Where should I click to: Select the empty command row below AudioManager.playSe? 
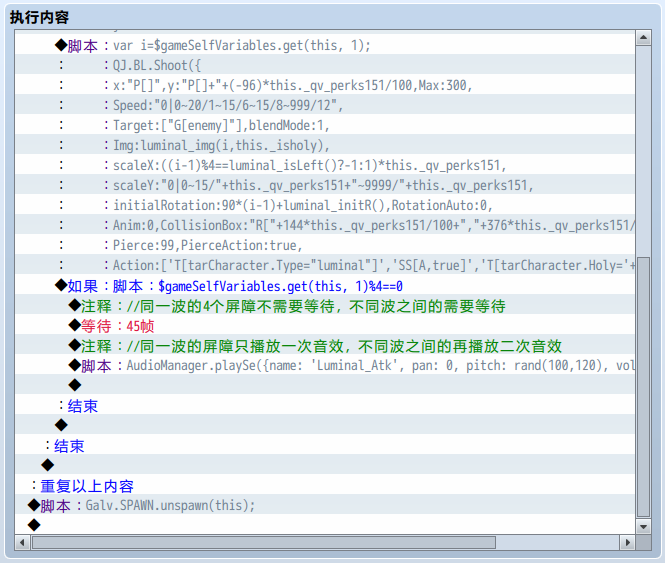tap(325, 385)
